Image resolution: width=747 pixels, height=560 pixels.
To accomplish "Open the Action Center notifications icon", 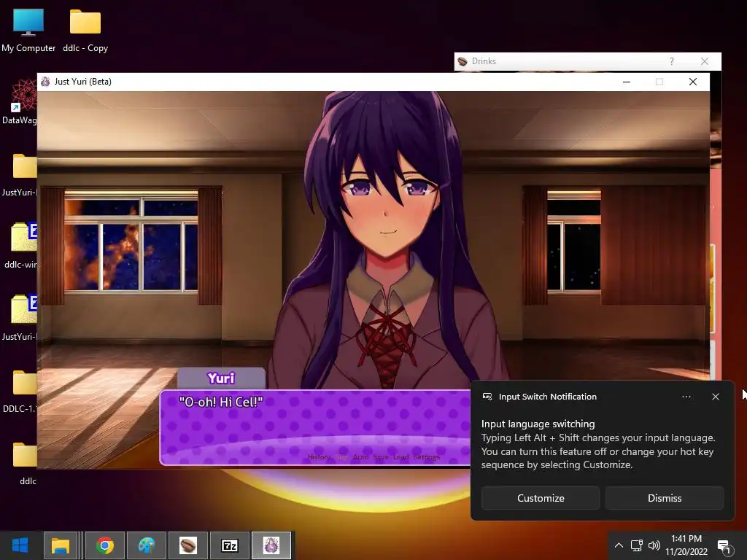I will [724, 545].
